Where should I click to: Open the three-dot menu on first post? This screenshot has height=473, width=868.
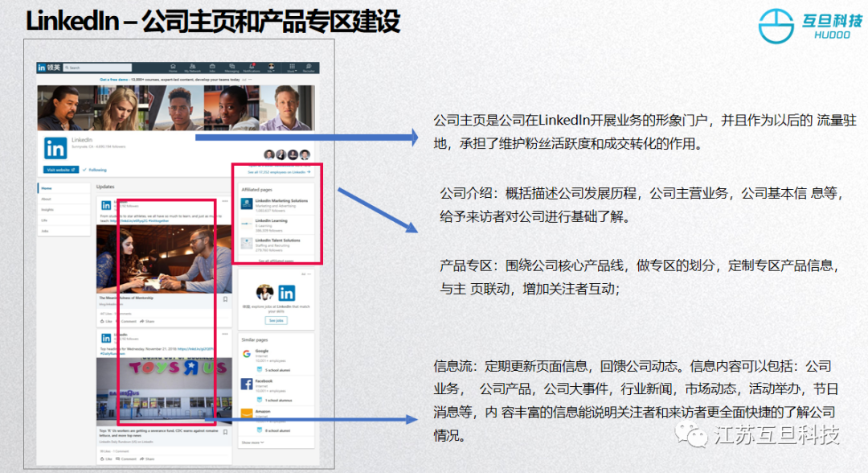pos(226,201)
